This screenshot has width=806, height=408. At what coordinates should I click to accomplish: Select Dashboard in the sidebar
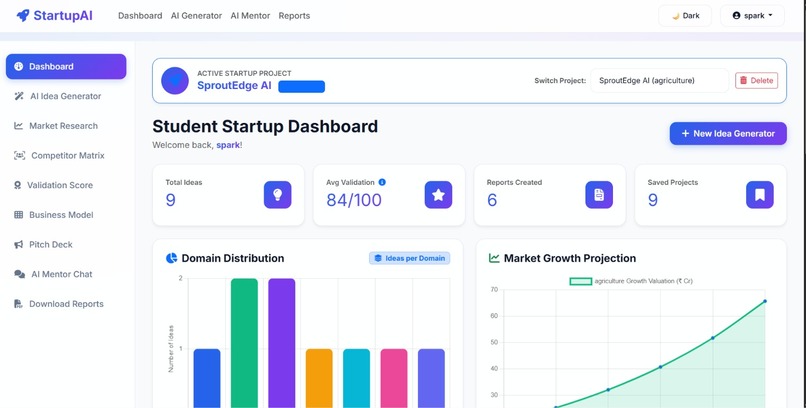[x=66, y=66]
